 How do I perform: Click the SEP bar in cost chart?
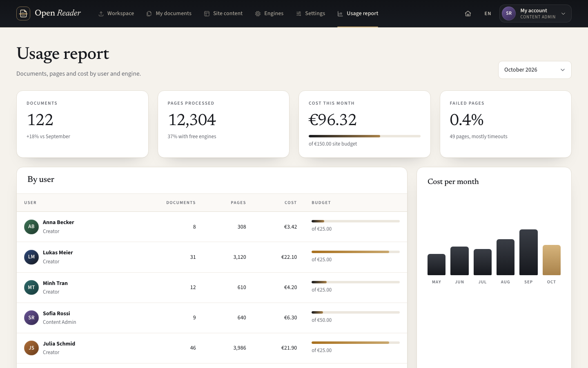(x=528, y=252)
